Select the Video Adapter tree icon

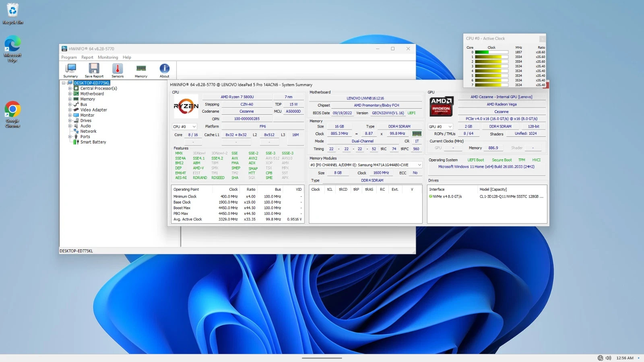point(76,110)
